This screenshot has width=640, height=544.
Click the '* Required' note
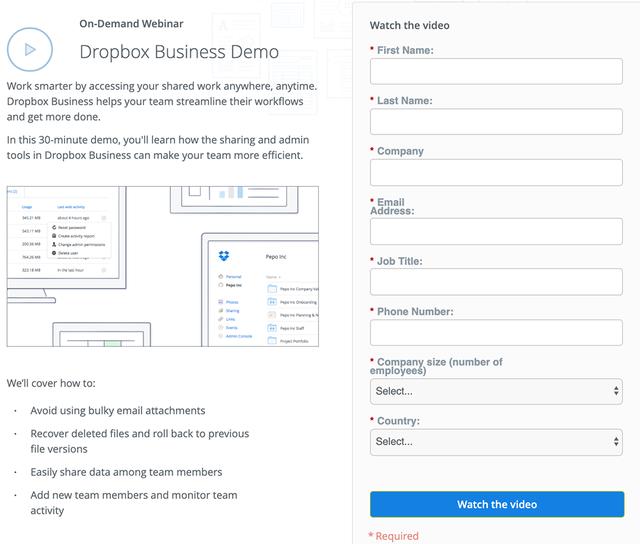[393, 536]
